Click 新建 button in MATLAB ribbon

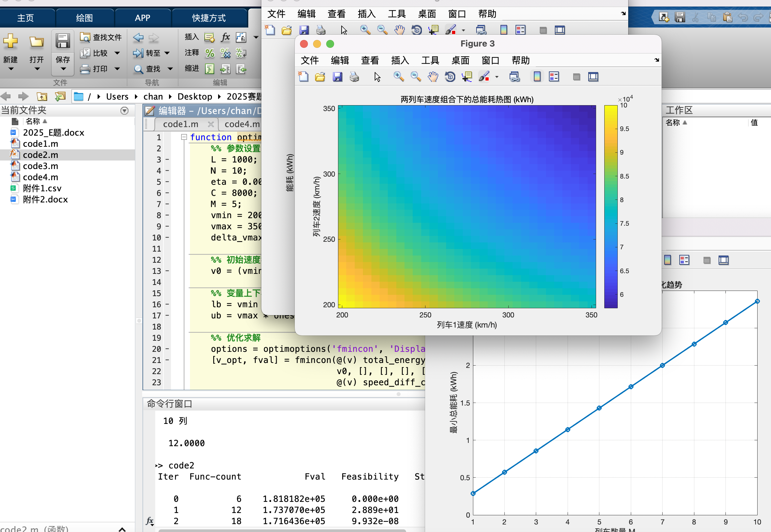coord(10,52)
